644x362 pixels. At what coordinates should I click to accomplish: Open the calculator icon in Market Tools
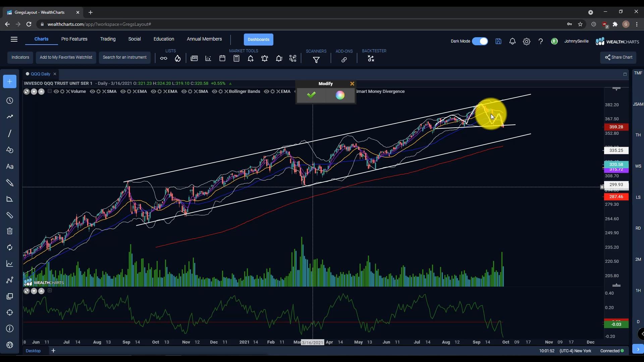pos(236,59)
